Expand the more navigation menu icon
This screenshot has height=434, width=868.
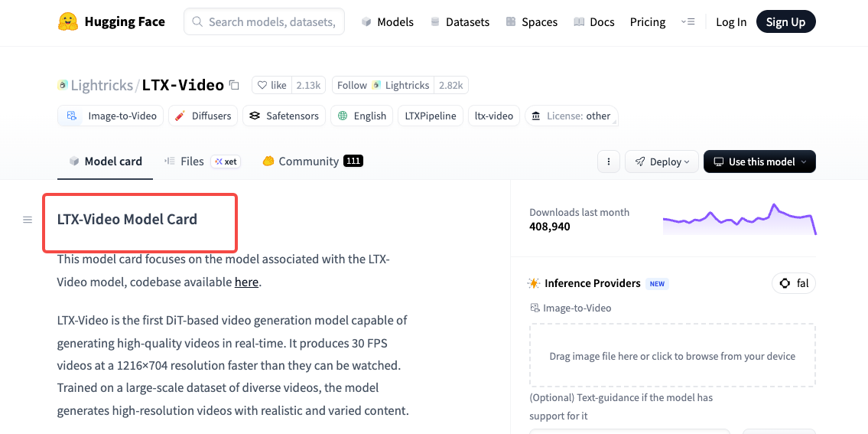point(688,21)
